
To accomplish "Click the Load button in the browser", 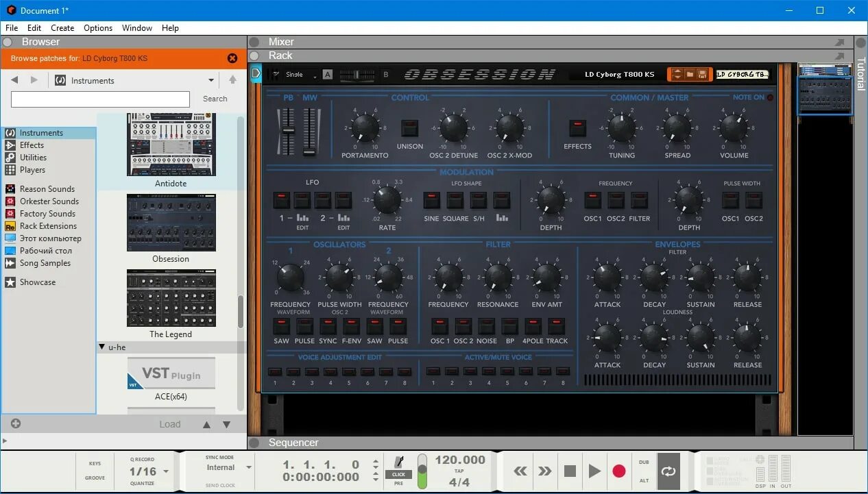I will 170,424.
